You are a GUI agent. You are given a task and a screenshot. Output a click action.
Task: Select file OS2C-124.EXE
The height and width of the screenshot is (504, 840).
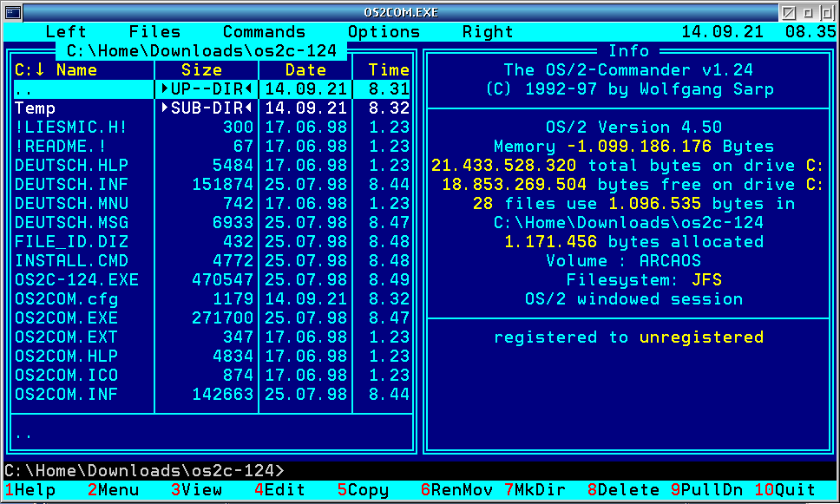[212, 280]
